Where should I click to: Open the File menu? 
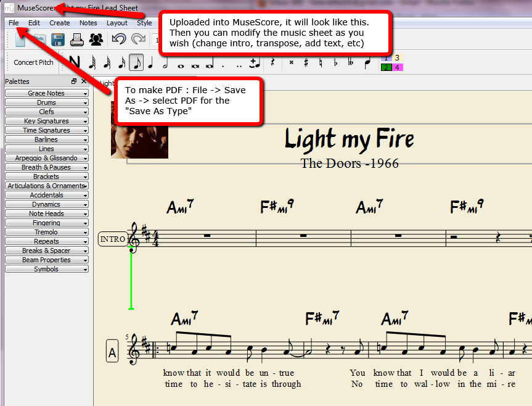14,23
